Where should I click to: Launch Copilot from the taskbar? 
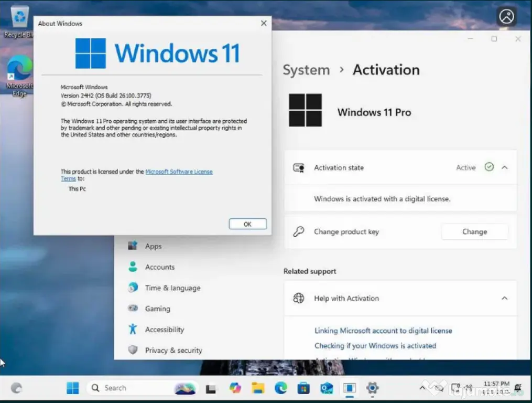(x=235, y=388)
